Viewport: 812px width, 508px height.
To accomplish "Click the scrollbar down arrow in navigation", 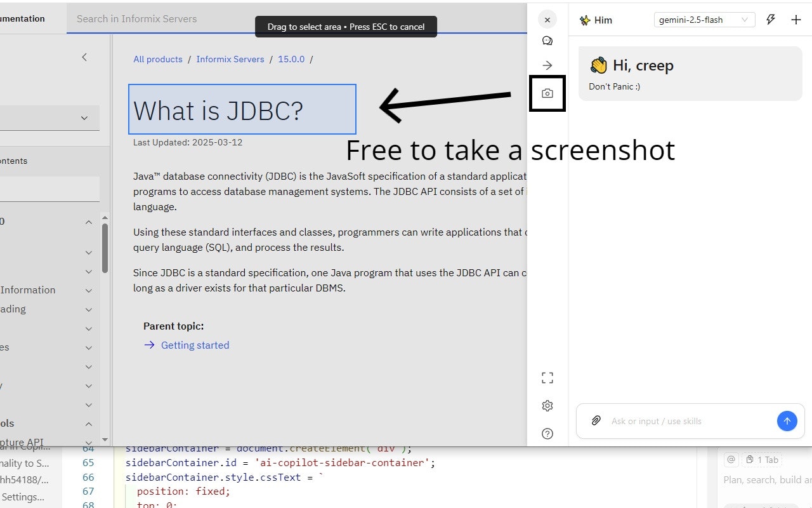I will [x=105, y=439].
